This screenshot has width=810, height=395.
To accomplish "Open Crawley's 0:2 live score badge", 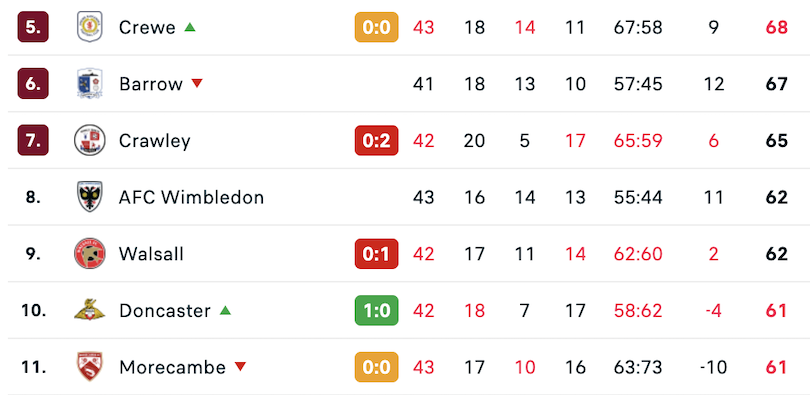I will pyautogui.click(x=377, y=140).
